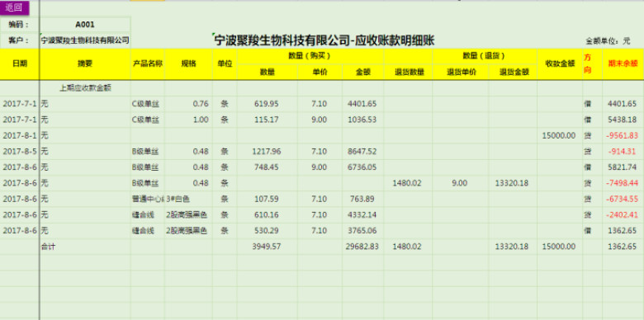Click quantity cell 610.16
This screenshot has height=320, width=644.
[x=267, y=215]
